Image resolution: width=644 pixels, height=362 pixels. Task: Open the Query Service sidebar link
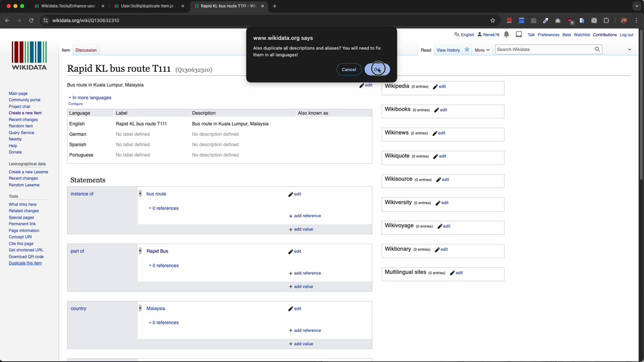point(21,133)
